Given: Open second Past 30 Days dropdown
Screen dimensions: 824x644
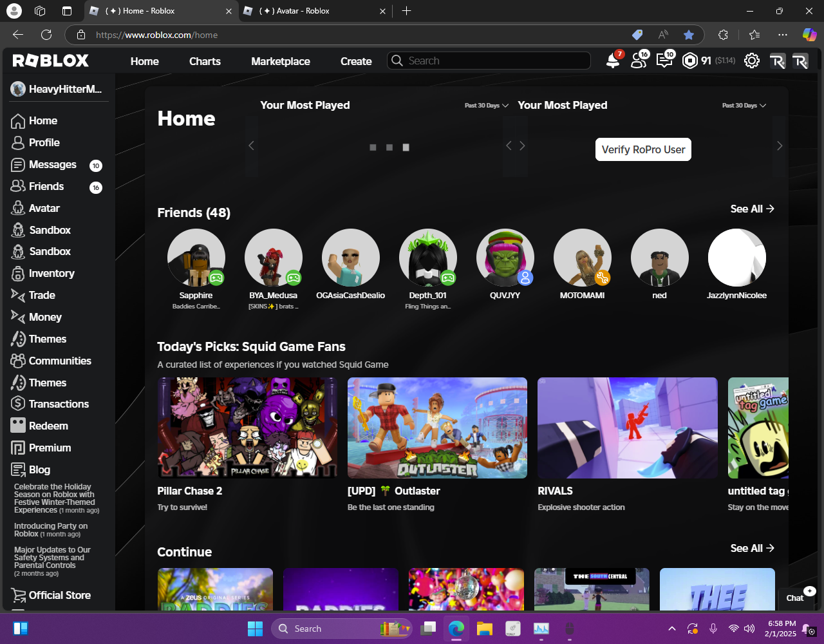Looking at the screenshot, I should coord(744,105).
